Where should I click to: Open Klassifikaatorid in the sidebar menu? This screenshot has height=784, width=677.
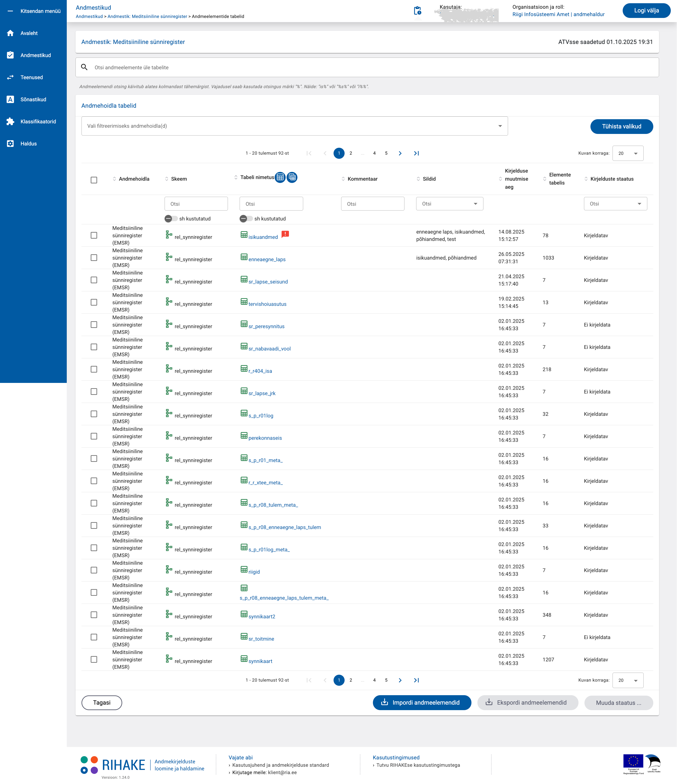click(38, 122)
